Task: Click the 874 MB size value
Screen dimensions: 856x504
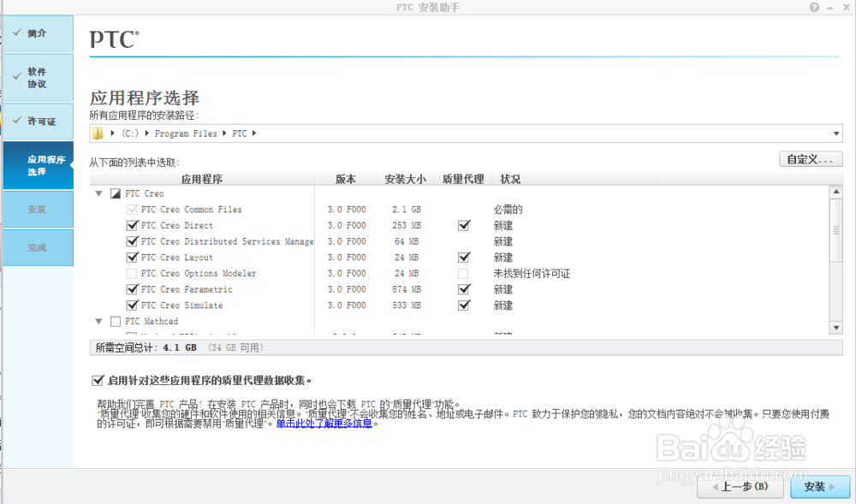Action: coord(407,289)
